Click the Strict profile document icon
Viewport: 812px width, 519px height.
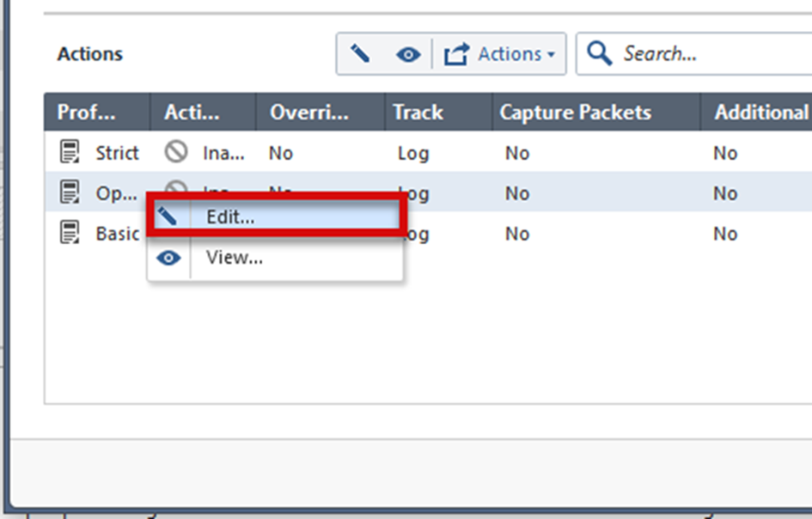point(70,152)
